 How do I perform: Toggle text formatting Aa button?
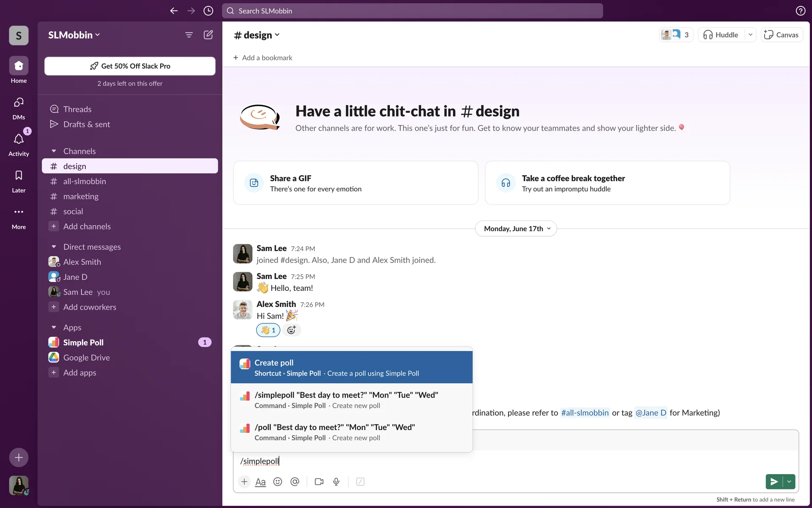261,482
